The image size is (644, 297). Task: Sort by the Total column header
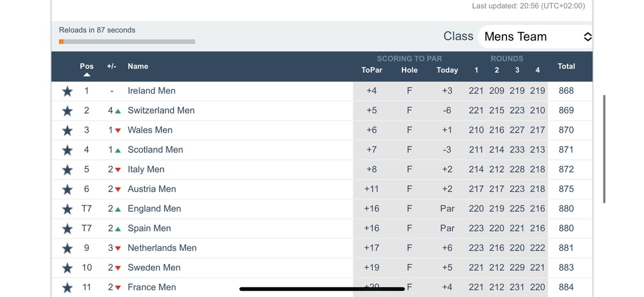pos(566,66)
